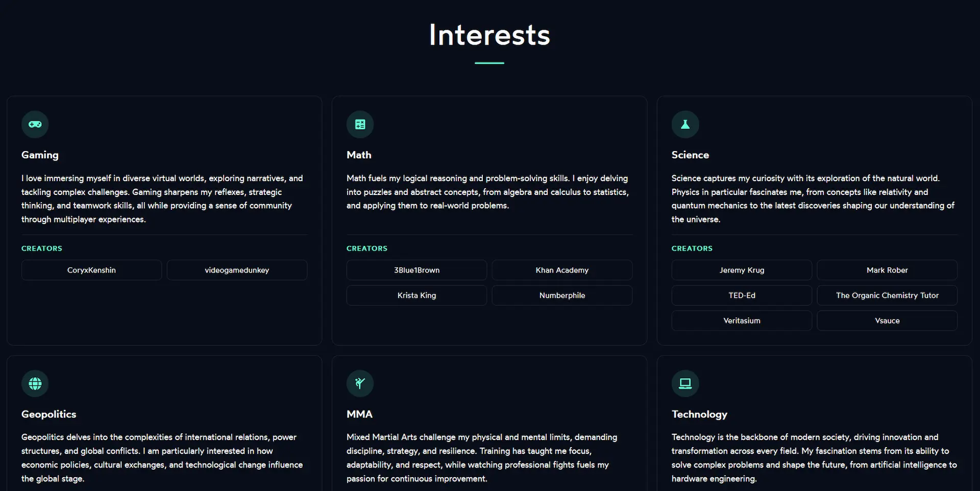This screenshot has width=980, height=491.
Task: Open the Jeremy Krug creator link
Action: coord(742,270)
